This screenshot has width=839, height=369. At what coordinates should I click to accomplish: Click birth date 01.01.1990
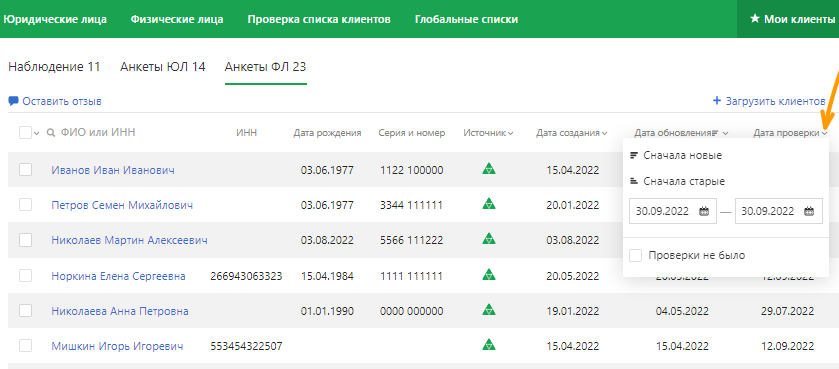tap(327, 311)
